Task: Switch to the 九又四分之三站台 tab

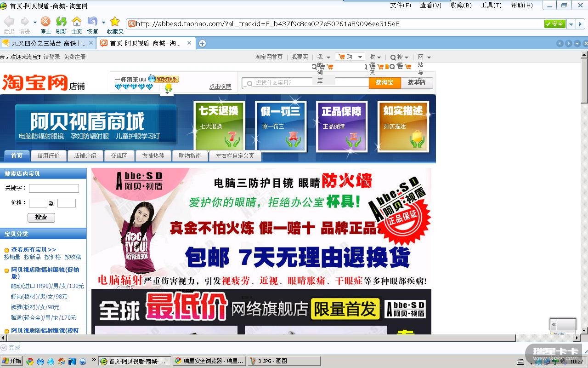Action: pyautogui.click(x=48, y=43)
